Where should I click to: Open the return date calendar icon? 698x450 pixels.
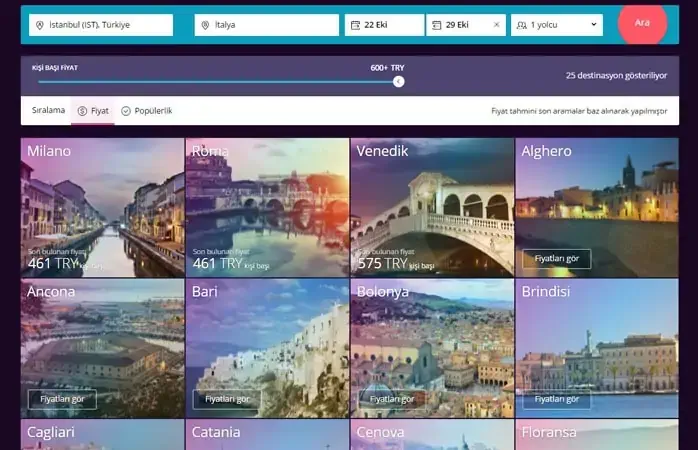pyautogui.click(x=437, y=25)
